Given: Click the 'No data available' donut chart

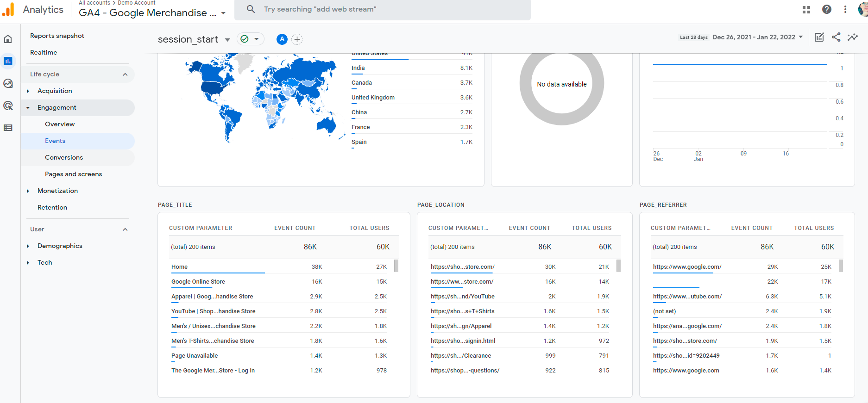Looking at the screenshot, I should pyautogui.click(x=562, y=84).
